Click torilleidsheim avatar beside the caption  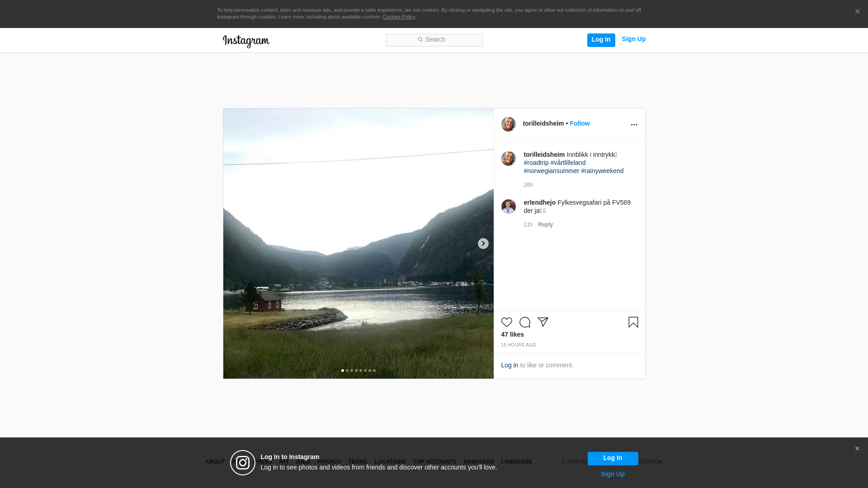point(509,159)
